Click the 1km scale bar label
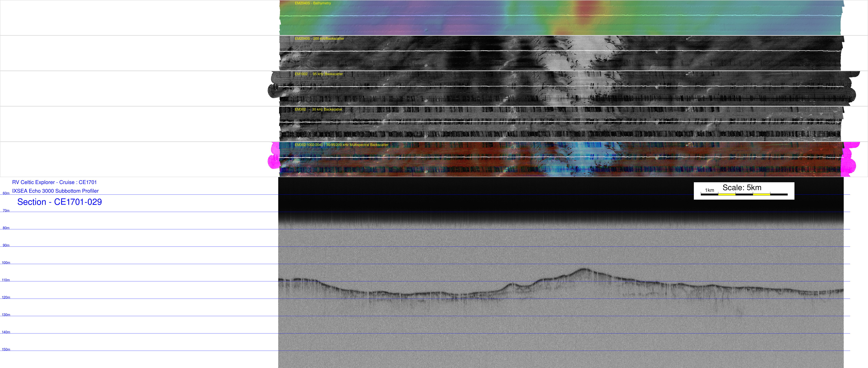Image resolution: width=868 pixels, height=368 pixels. pos(709,190)
